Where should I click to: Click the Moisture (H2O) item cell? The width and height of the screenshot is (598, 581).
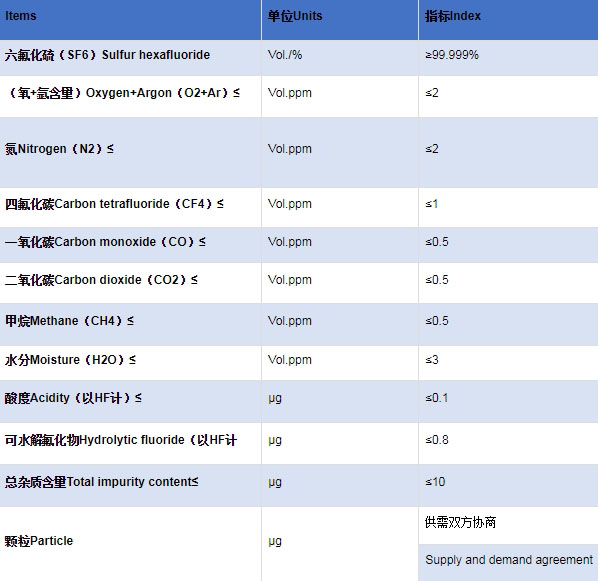click(x=130, y=363)
